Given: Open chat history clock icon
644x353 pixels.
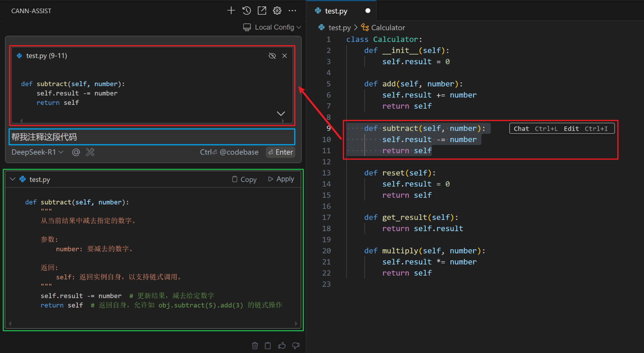Looking at the screenshot, I should pyautogui.click(x=246, y=11).
